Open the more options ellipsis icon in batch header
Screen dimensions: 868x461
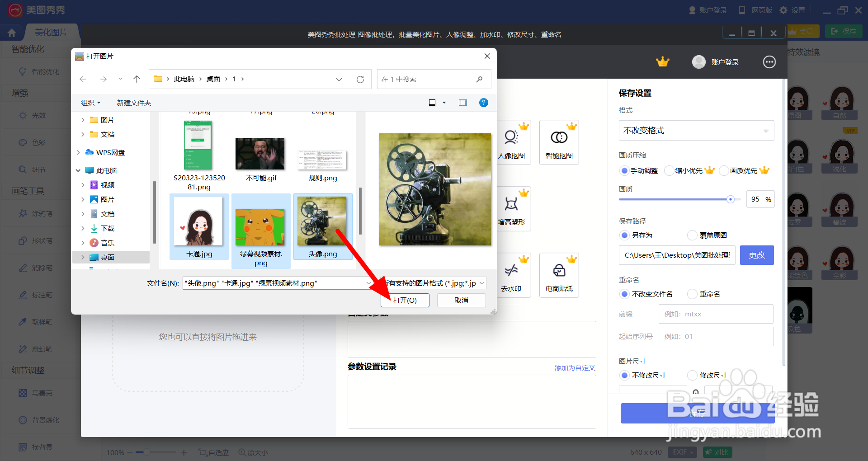tap(769, 62)
